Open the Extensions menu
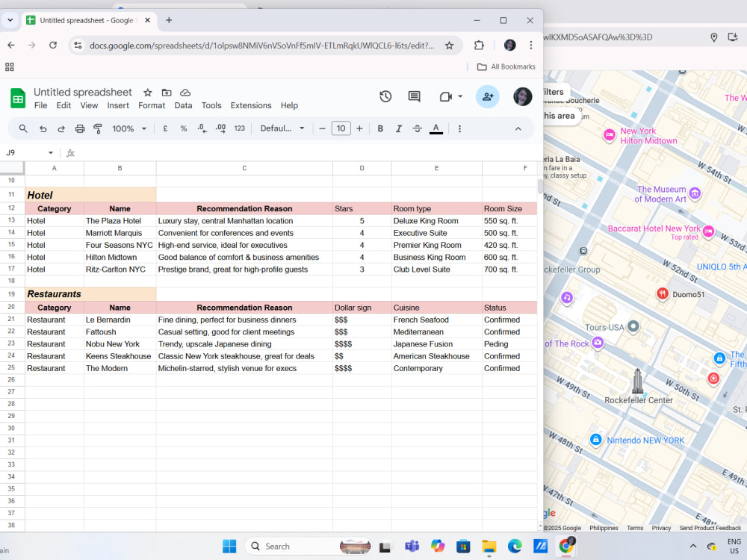The image size is (747, 560). coord(250,105)
